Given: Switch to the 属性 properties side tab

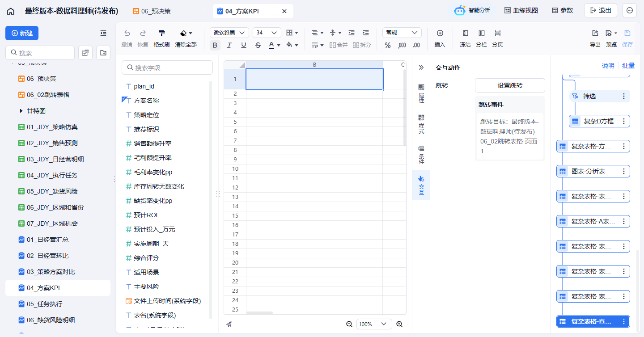Looking at the screenshot, I should pos(421,94).
